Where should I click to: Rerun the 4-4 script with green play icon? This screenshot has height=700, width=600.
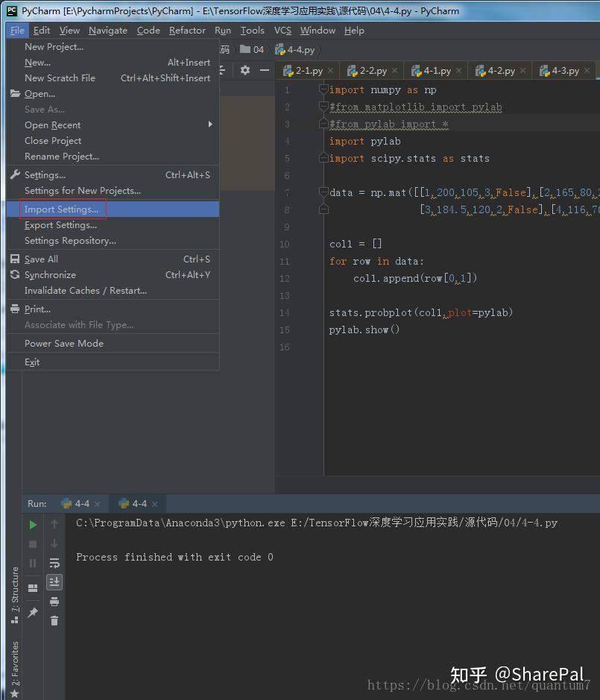pos(32,524)
